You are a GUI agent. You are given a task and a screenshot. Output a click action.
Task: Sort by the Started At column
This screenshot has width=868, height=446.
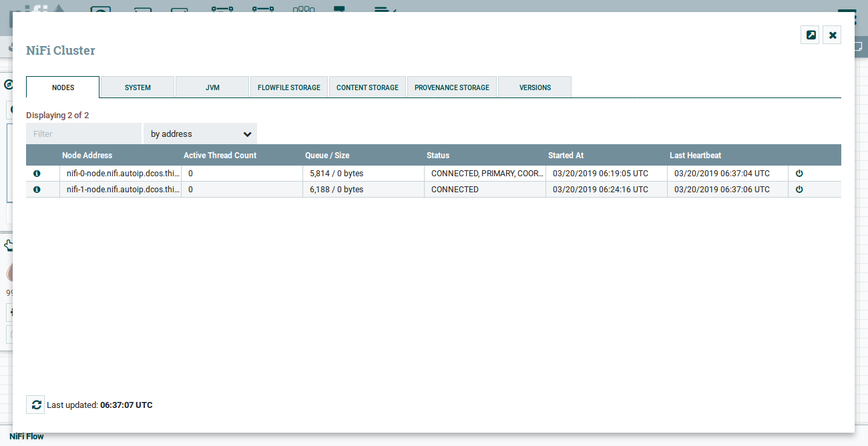pos(606,155)
